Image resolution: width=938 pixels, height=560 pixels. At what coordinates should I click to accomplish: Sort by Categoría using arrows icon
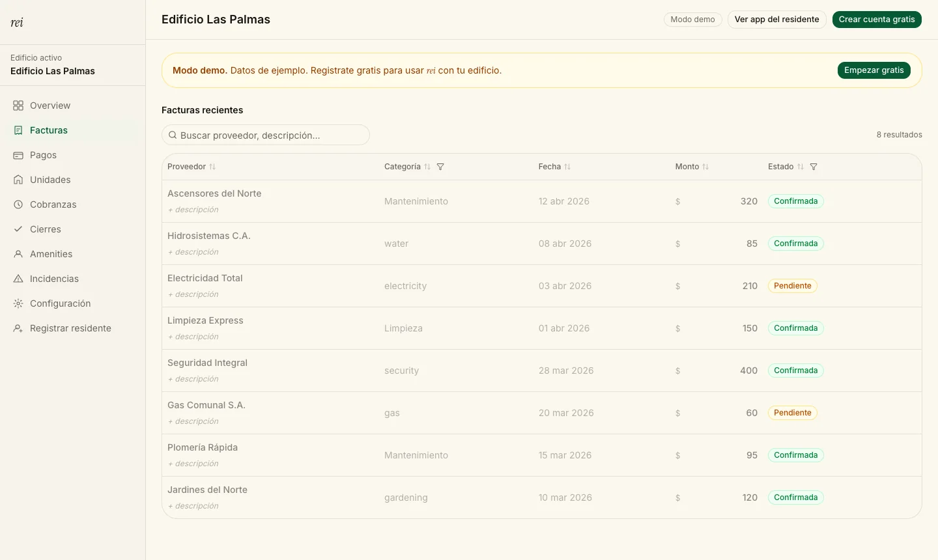[427, 167]
